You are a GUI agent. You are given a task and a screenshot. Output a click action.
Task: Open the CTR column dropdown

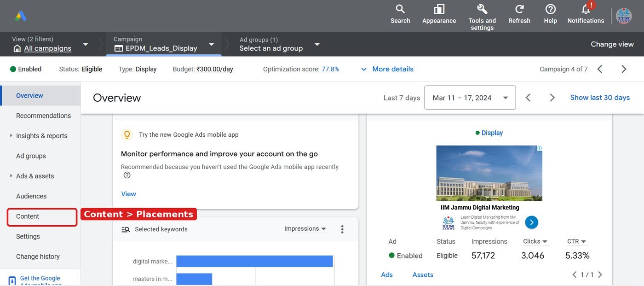pyautogui.click(x=576, y=241)
